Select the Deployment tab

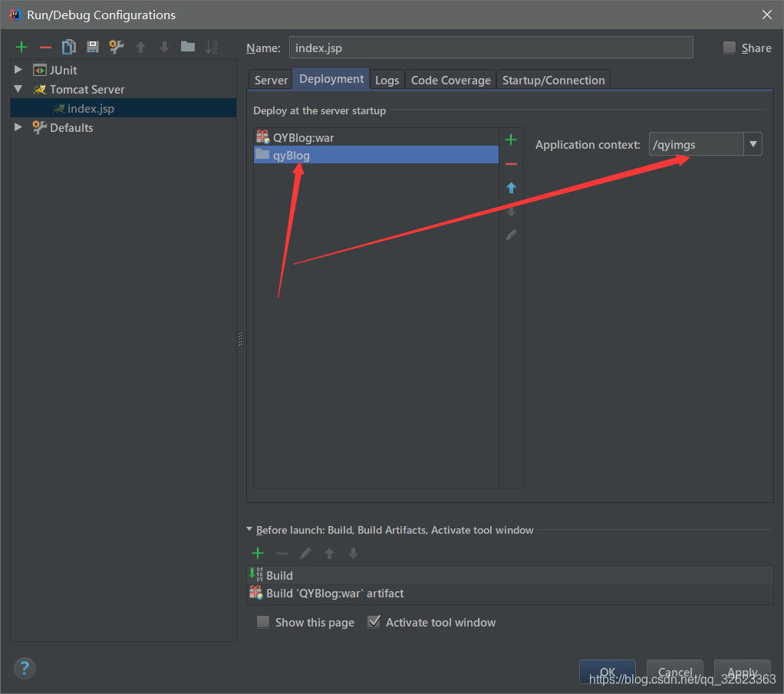[x=331, y=79]
